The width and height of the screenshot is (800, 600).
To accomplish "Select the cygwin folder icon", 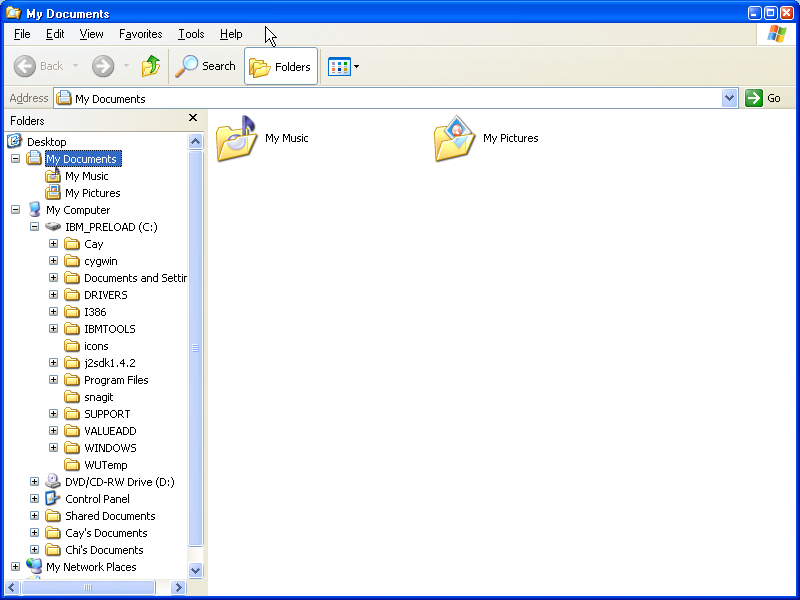I will pyautogui.click(x=72, y=261).
